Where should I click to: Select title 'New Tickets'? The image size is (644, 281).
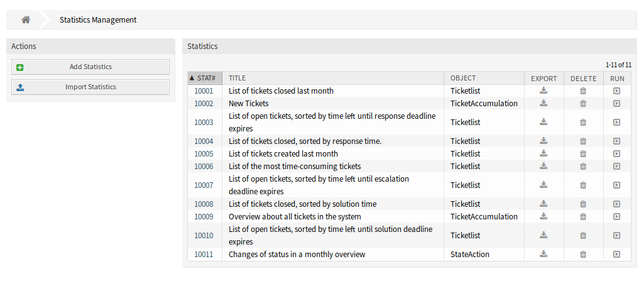248,103
